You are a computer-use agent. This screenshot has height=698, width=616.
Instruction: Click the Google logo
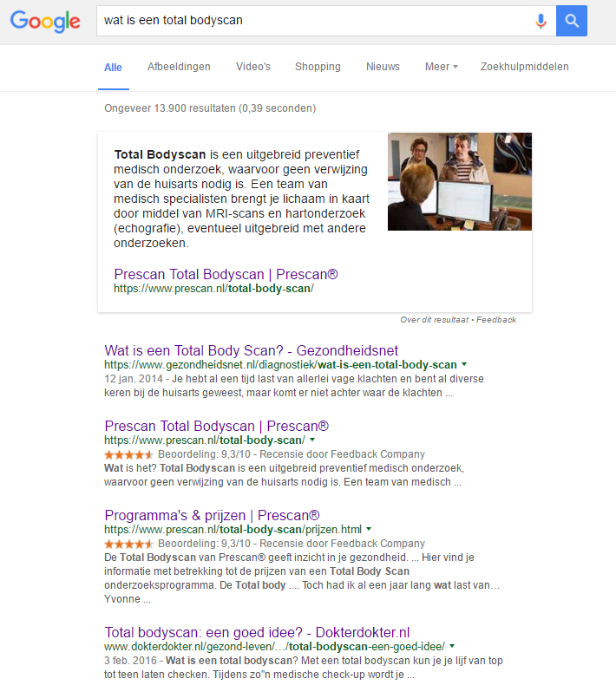point(45,22)
